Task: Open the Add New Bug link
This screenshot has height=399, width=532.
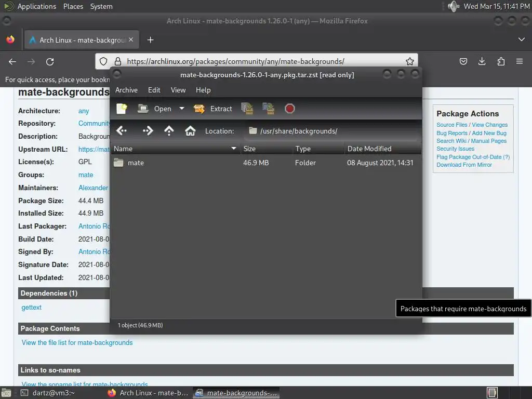Action: 489,133
